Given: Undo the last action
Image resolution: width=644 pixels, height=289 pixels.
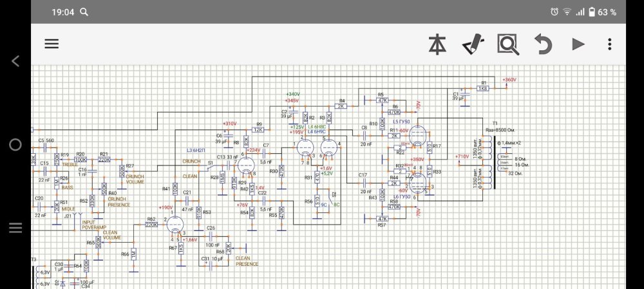Looking at the screenshot, I should point(544,44).
